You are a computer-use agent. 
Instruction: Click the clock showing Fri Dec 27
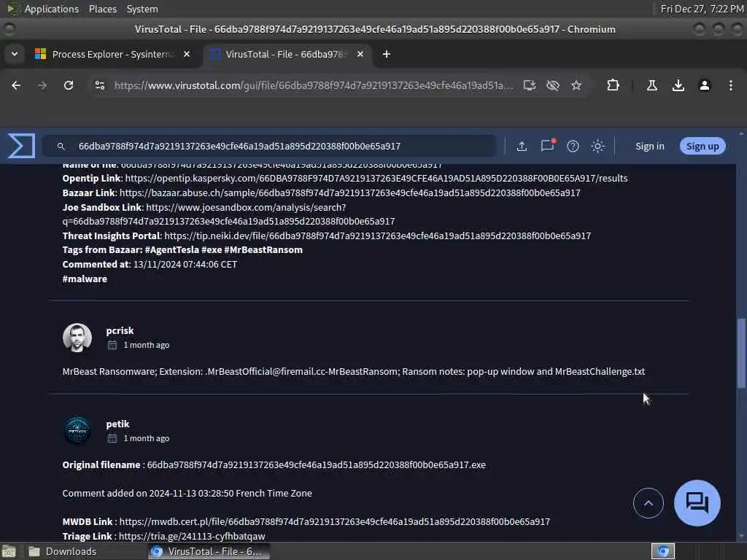tap(701, 9)
